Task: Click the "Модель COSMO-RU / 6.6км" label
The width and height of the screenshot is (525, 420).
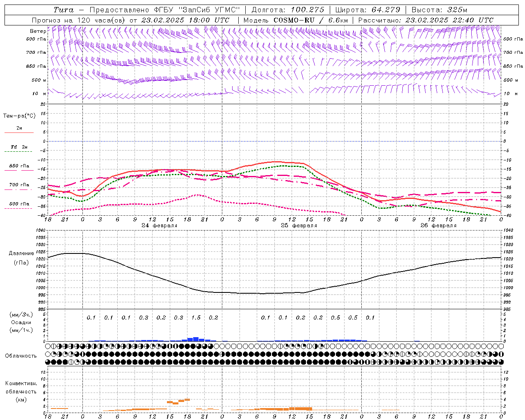Action: click(x=296, y=20)
